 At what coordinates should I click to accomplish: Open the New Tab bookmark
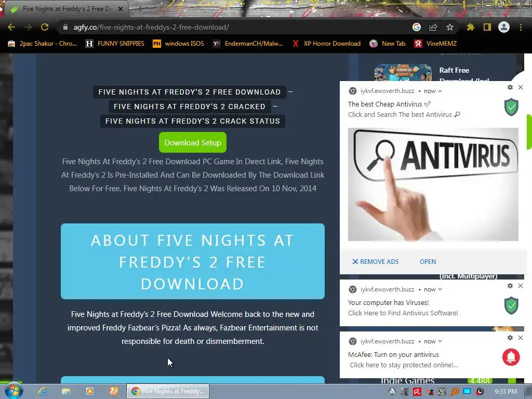pyautogui.click(x=388, y=44)
